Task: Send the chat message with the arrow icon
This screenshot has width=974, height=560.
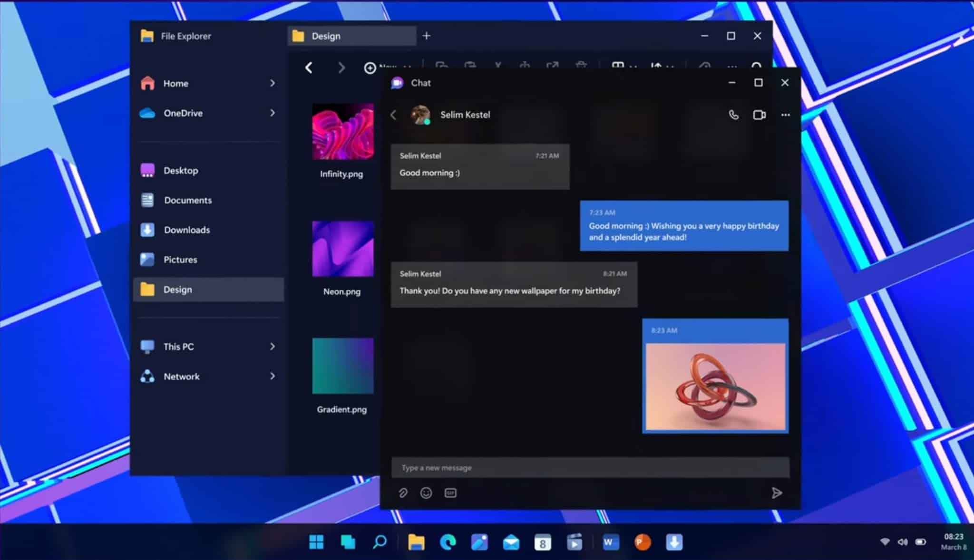Action: click(x=777, y=492)
